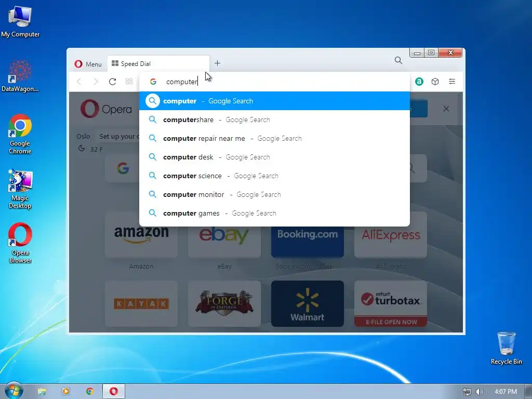Open Easy Setup sliders icon
Viewport: 532px width, 399px height.
[452, 82]
